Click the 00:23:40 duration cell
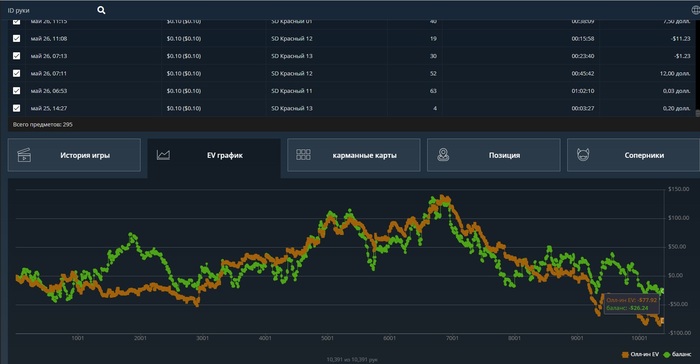700x364 pixels. [583, 56]
